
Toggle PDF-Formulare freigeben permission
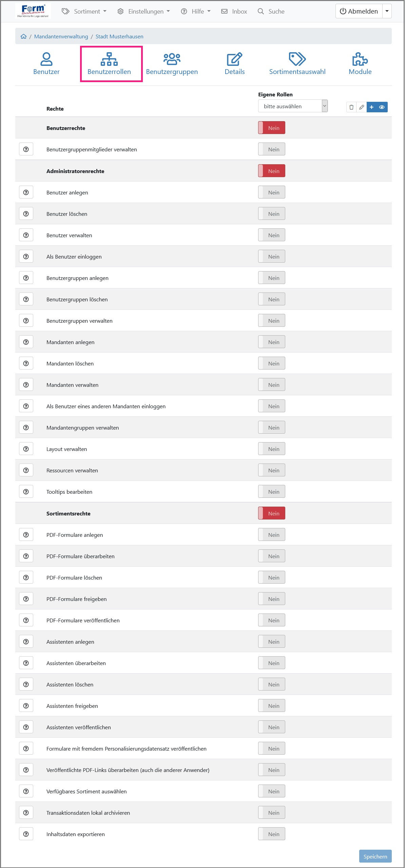pyautogui.click(x=271, y=599)
